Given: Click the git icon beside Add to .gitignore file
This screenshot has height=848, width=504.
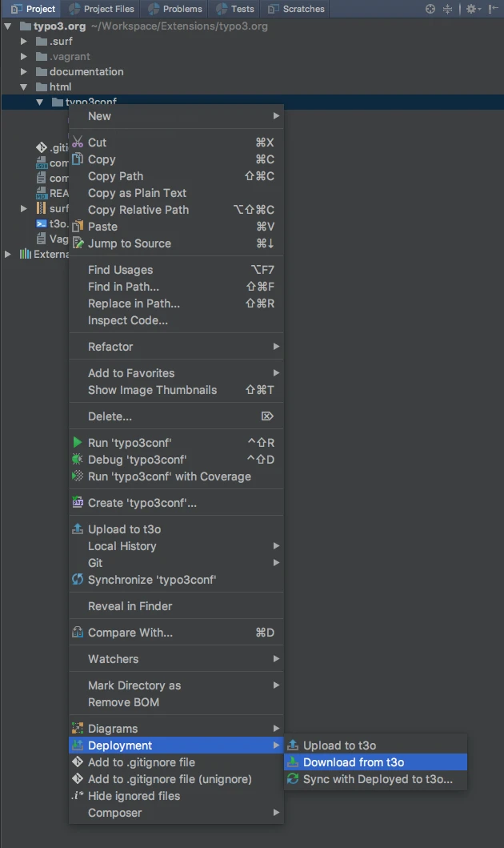Looking at the screenshot, I should [78, 762].
